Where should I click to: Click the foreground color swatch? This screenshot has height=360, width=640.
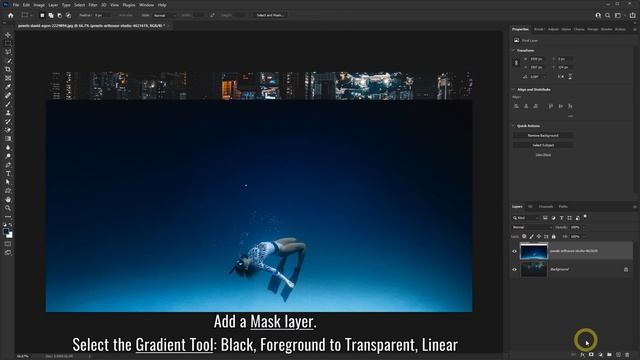coord(6,231)
